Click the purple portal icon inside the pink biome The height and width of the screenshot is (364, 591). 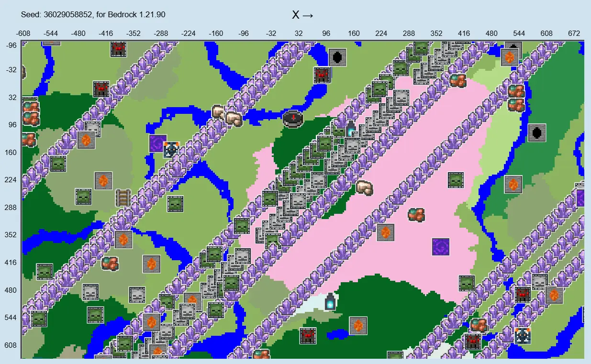(440, 247)
